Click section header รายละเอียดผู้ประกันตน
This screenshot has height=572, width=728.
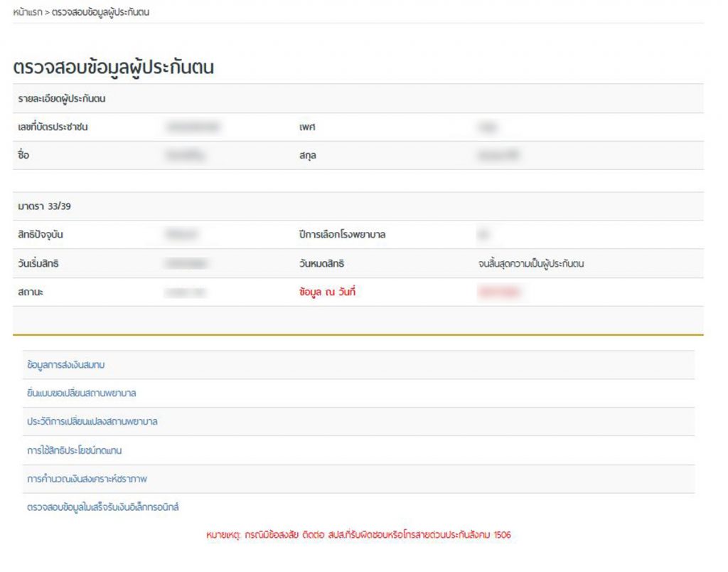pyautogui.click(x=62, y=98)
